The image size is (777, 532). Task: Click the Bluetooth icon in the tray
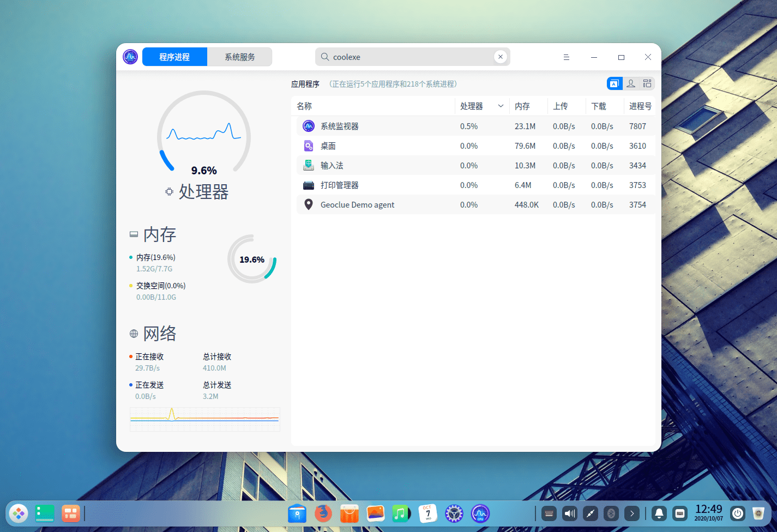coord(611,513)
